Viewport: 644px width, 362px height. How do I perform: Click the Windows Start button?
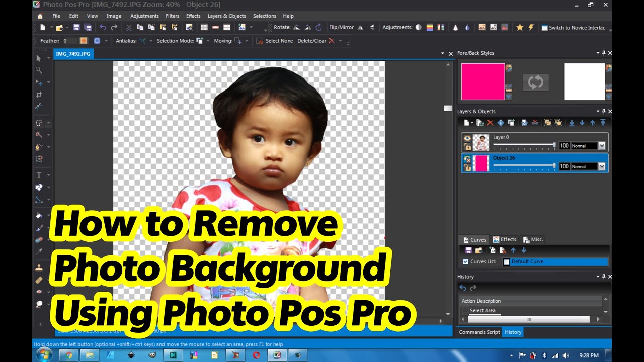(x=44, y=355)
